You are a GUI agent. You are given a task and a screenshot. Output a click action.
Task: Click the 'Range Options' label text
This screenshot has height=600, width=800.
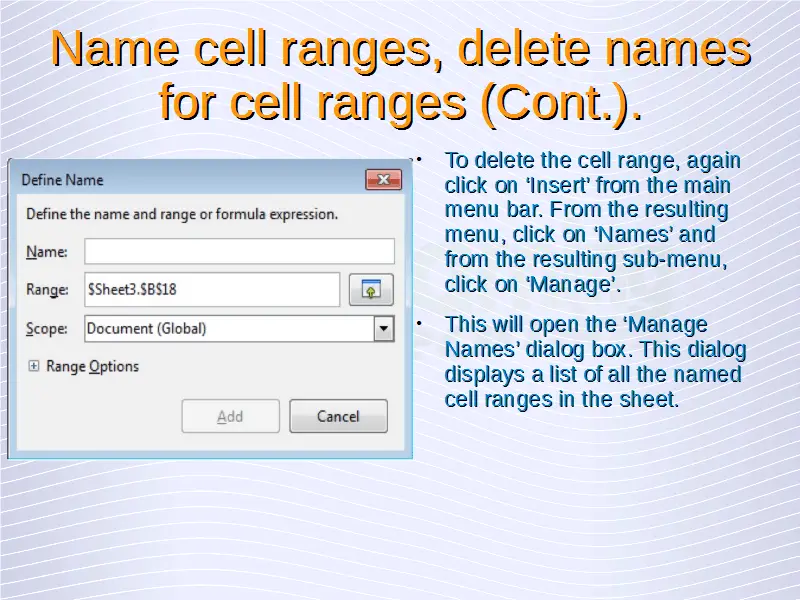(92, 367)
